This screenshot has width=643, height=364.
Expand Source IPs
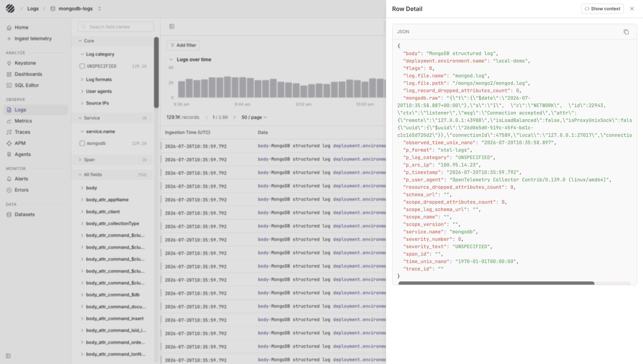coord(82,103)
